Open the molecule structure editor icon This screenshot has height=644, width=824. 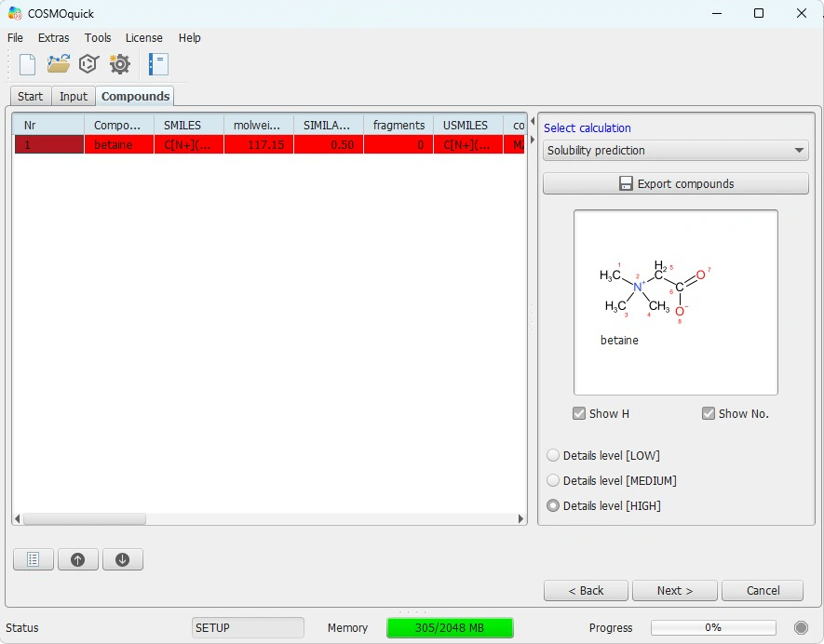[88, 64]
